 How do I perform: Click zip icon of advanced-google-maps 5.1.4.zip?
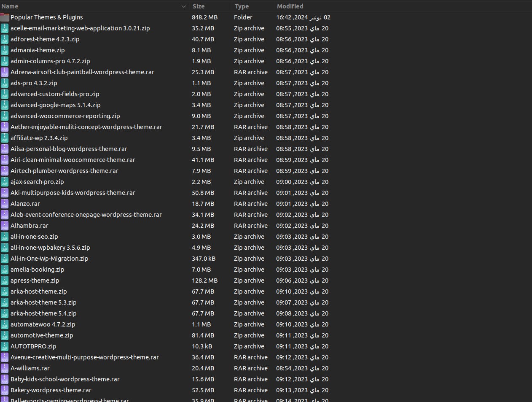(5, 105)
